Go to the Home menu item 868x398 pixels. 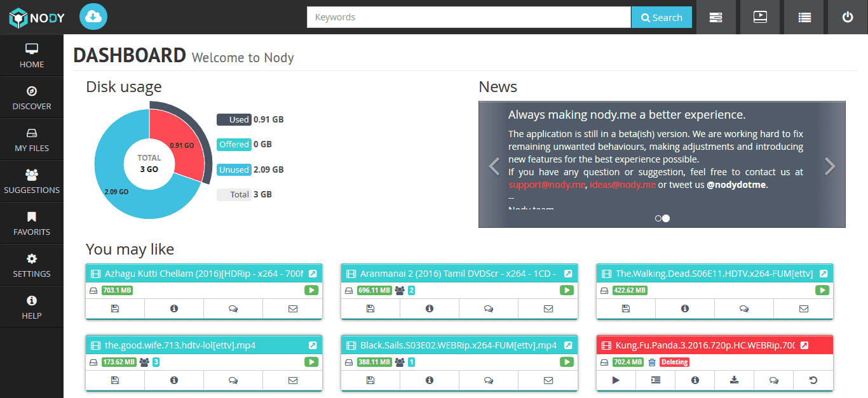coord(32,55)
